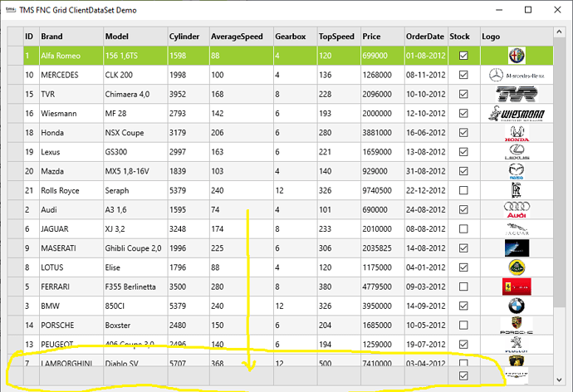Select the 'Chimaera 4,0' model cell
The height and width of the screenshot is (392, 573).
pos(135,94)
